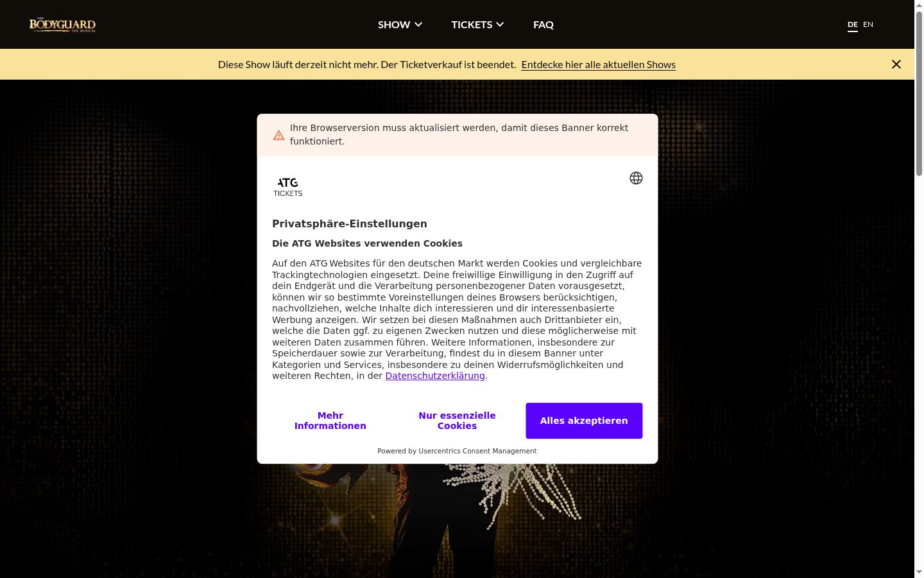Screen dimensions: 924x578
Task: Click the ATG Tickets logo
Action: [x=288, y=187]
